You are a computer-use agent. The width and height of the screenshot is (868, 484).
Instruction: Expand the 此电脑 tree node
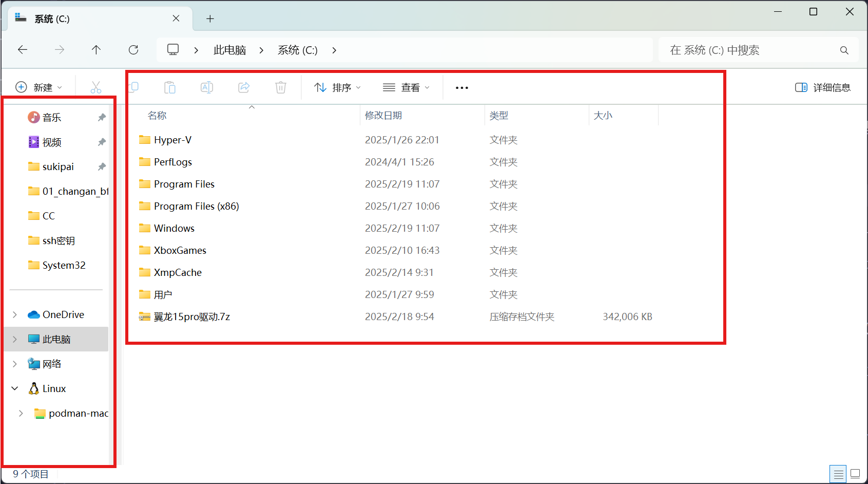click(x=15, y=339)
